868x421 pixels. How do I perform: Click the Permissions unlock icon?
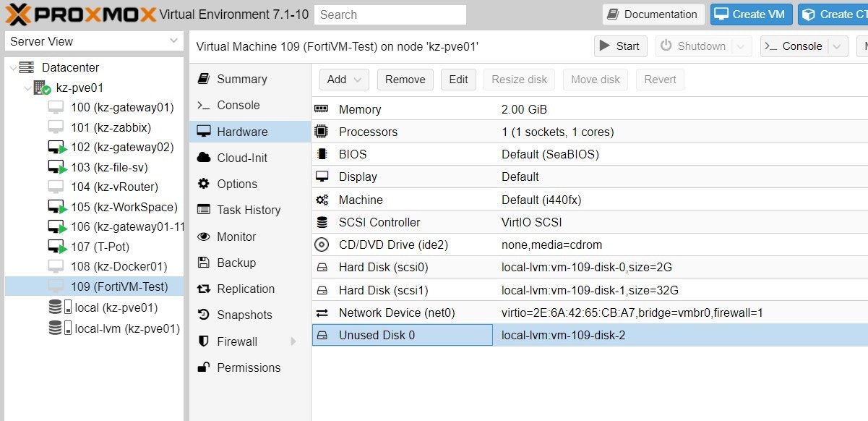(204, 367)
